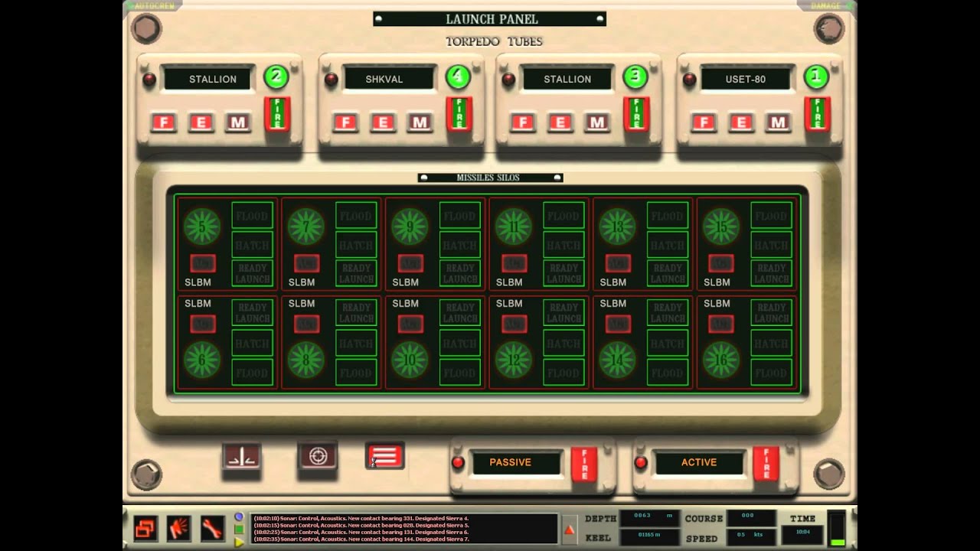
Task: Open the ACTIVE decoy display
Action: tap(699, 462)
